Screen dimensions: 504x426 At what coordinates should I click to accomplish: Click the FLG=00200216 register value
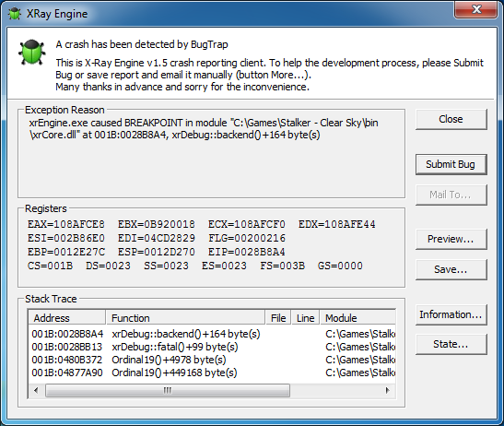click(247, 238)
